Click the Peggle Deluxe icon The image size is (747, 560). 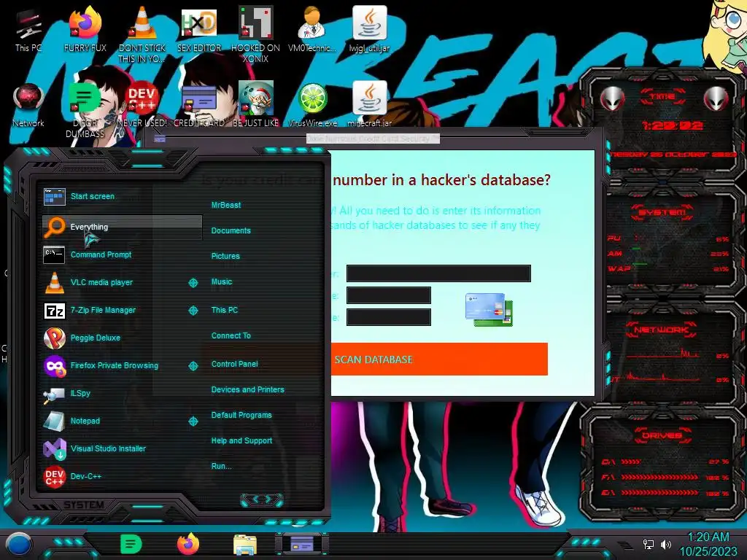pos(54,338)
